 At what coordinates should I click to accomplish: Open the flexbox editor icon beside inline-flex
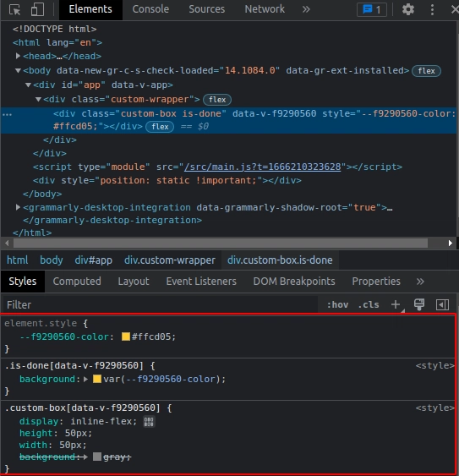pyautogui.click(x=149, y=421)
